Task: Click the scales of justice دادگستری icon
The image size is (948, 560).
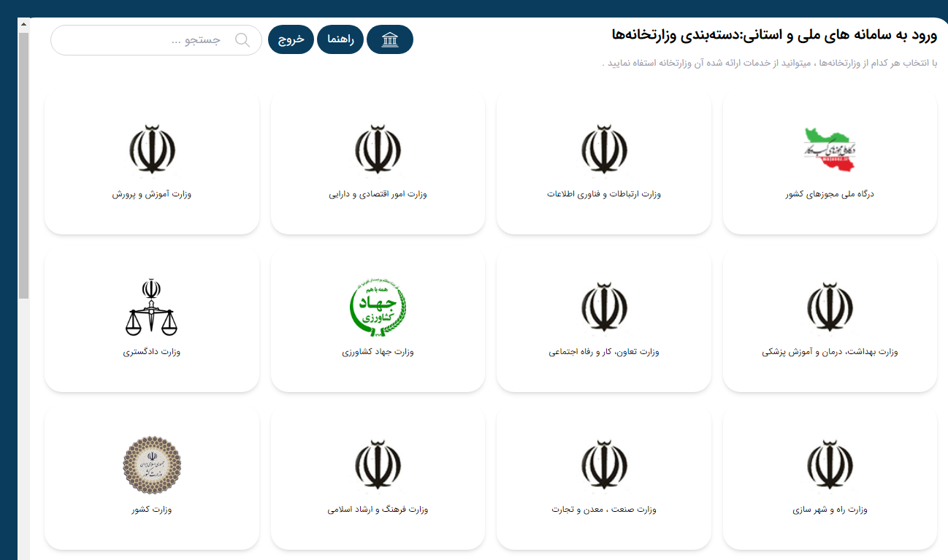Action: click(152, 307)
